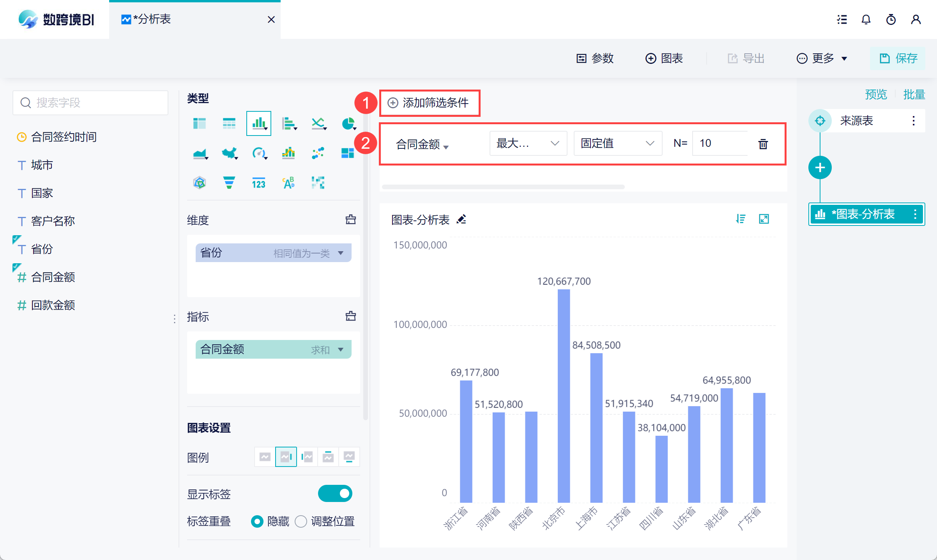
Task: Click the 搜索字段 search box
Action: point(90,103)
